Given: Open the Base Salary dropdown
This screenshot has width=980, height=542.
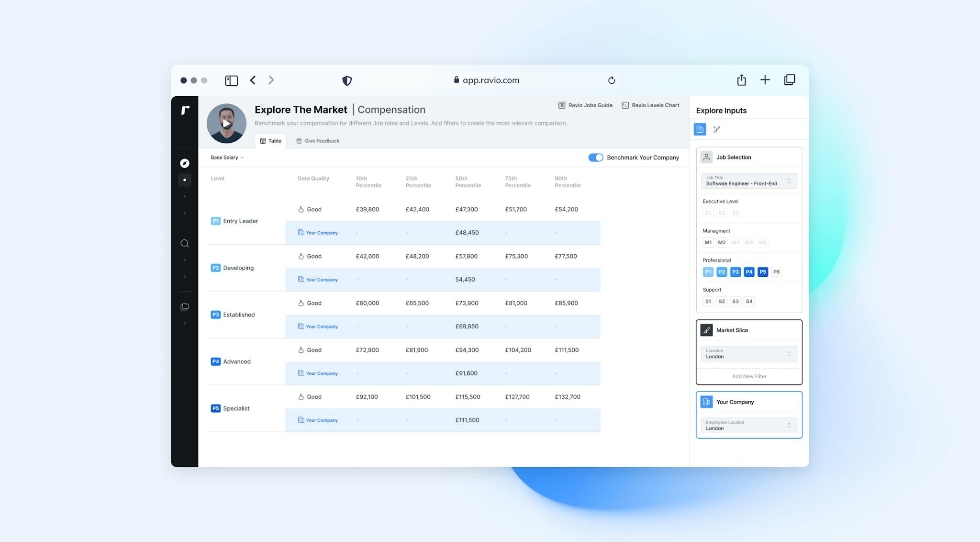Looking at the screenshot, I should point(226,157).
